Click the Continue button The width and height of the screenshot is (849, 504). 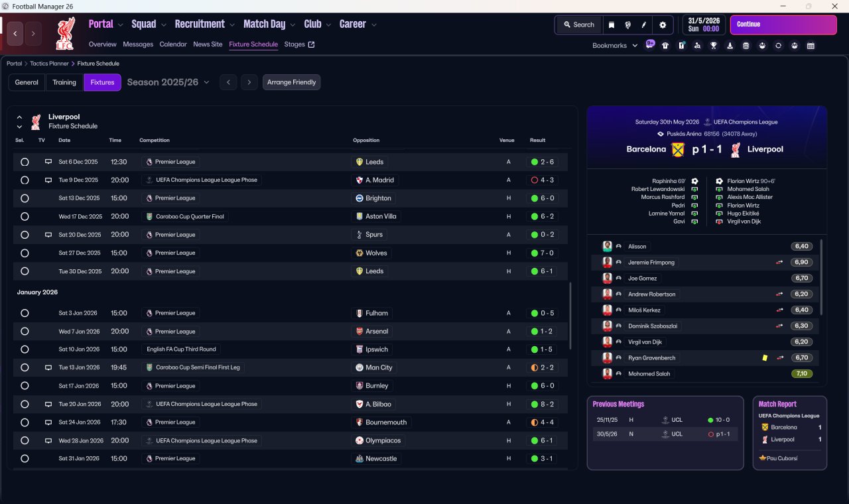click(783, 25)
